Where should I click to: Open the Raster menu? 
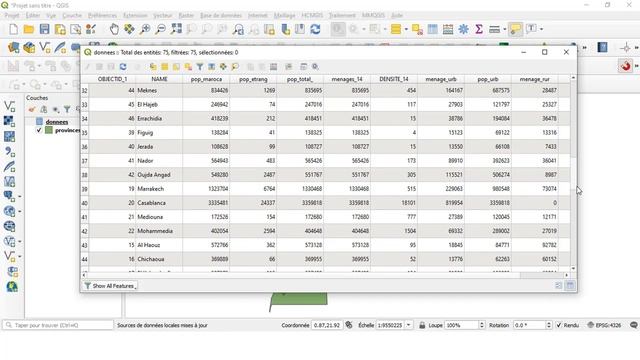click(186, 15)
